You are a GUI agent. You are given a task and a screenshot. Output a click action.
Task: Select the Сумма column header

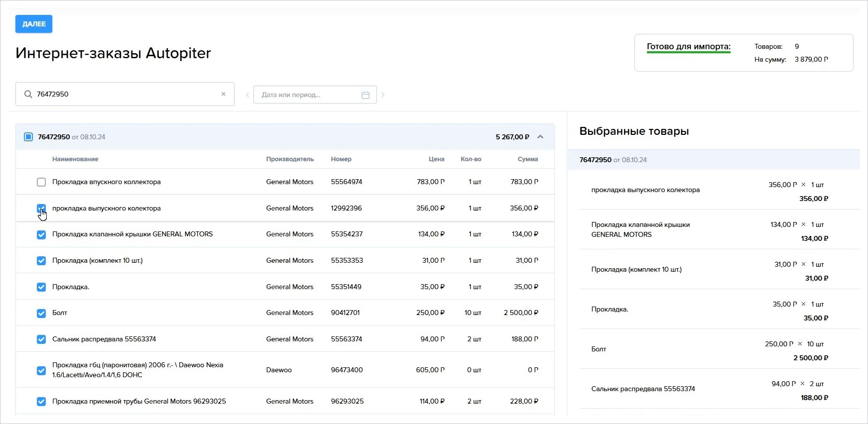(528, 159)
